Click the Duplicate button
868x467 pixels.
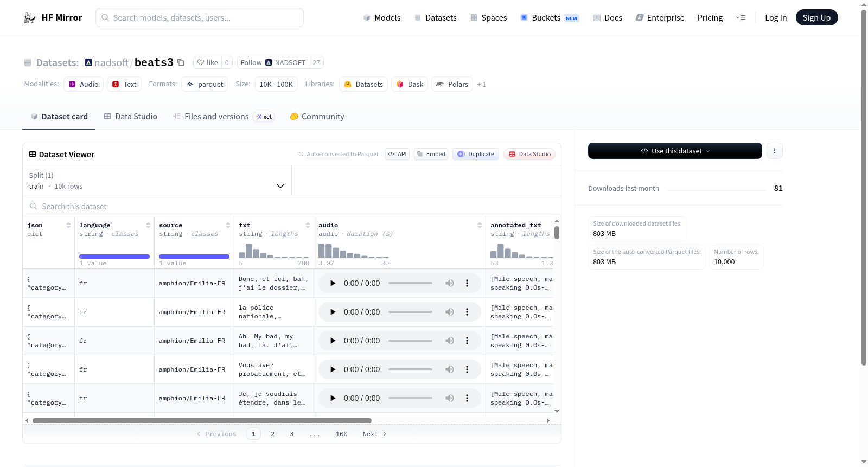(476, 154)
